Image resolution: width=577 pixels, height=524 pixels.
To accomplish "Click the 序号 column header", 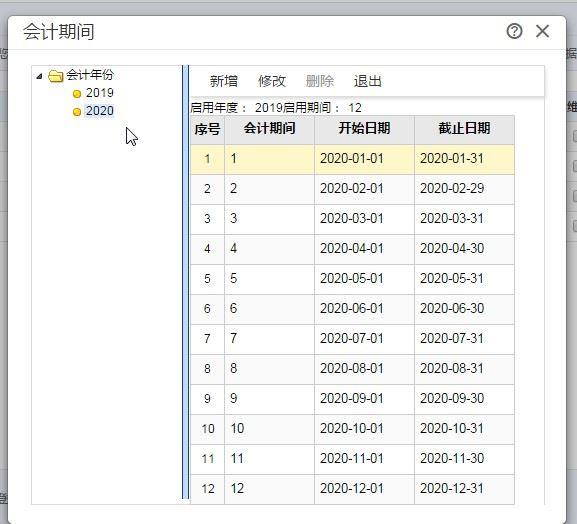I will (x=208, y=130).
